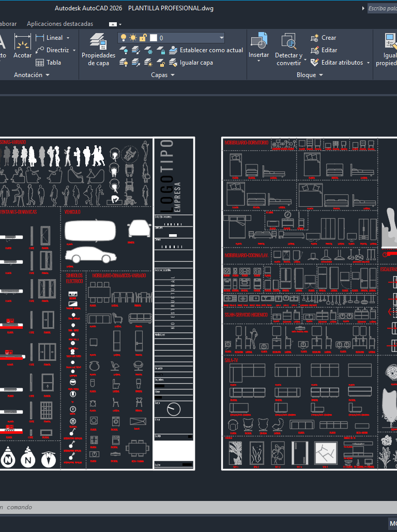Select MOBILIARIO-DORMITORIO heading text
Image resolution: width=397 pixels, height=532 pixels.
coord(247,143)
